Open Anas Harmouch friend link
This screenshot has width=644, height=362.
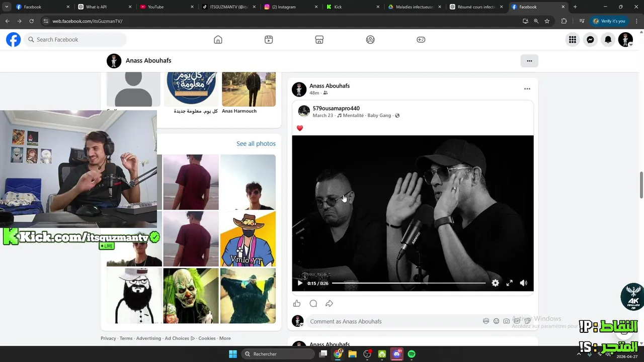point(239,111)
